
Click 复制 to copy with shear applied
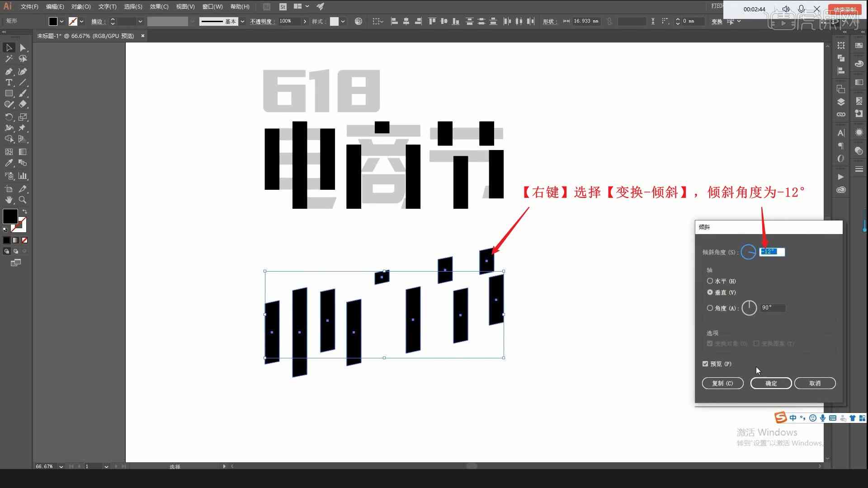[722, 383]
